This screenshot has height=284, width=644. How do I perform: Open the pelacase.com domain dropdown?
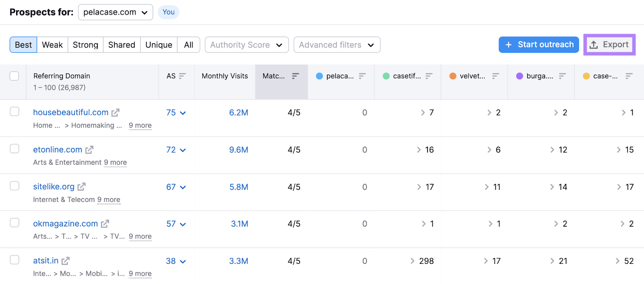[x=116, y=12]
